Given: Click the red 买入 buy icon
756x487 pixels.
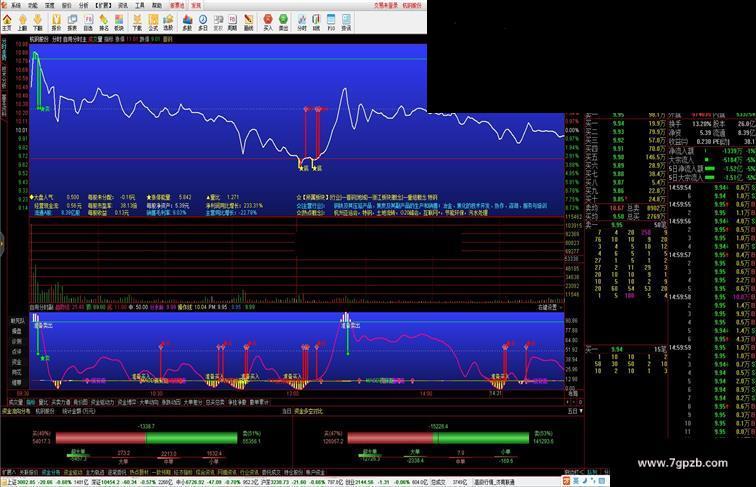Looking at the screenshot, I should [x=268, y=22].
